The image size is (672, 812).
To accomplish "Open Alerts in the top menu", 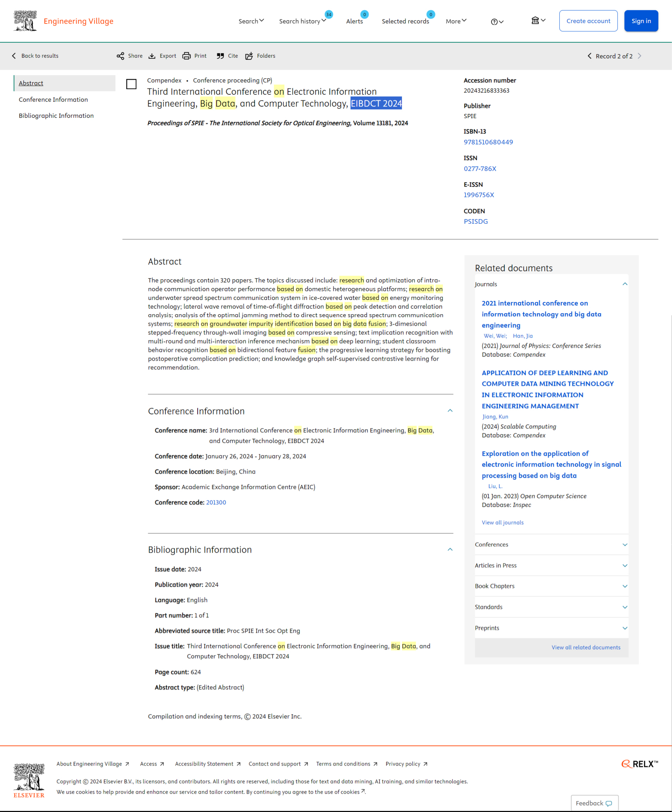I will coord(354,21).
